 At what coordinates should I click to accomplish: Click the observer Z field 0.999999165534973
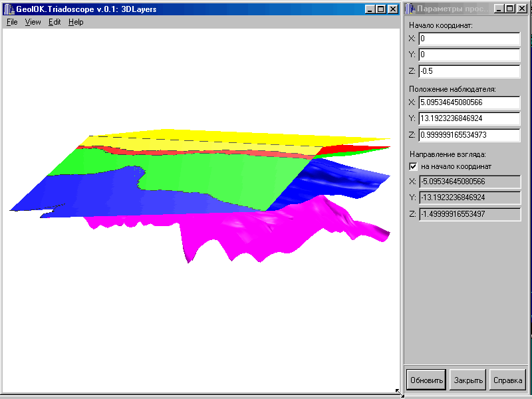[x=469, y=135]
